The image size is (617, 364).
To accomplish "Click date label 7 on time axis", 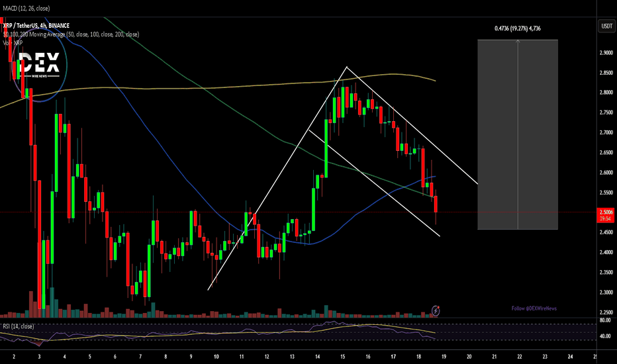I will (140, 357).
